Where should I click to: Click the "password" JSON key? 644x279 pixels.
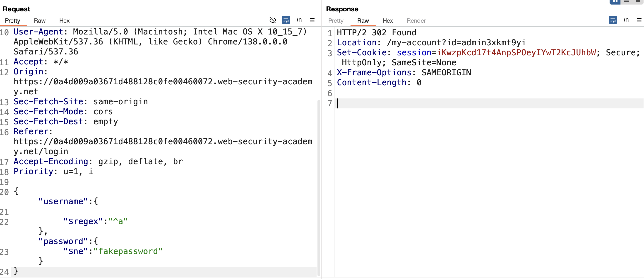(63, 241)
